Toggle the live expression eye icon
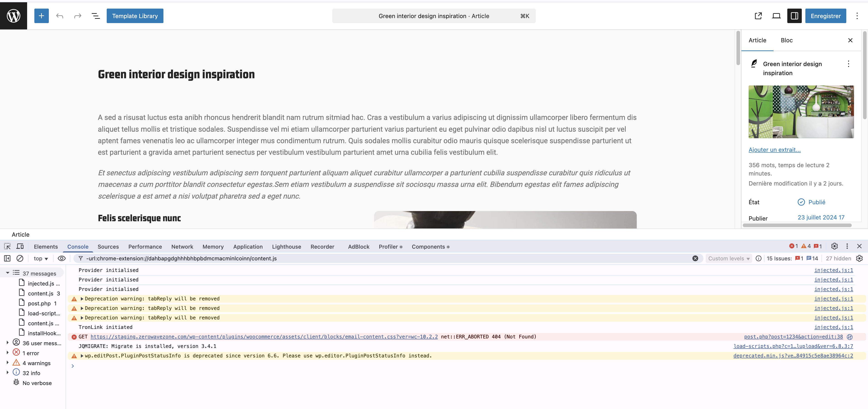The height and width of the screenshot is (409, 868). point(62,258)
